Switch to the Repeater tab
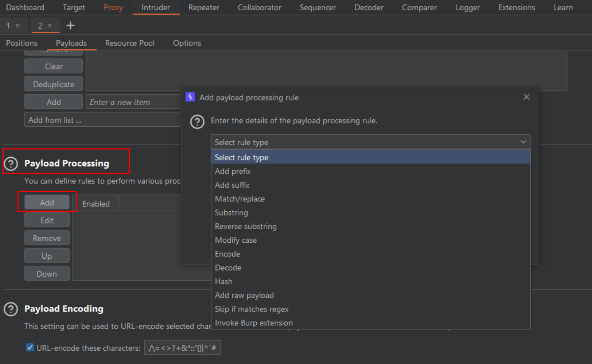 coord(204,8)
